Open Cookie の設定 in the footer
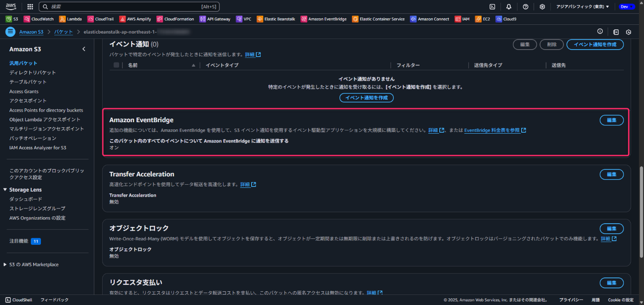Viewport: 644px width, 305px height. click(621, 300)
